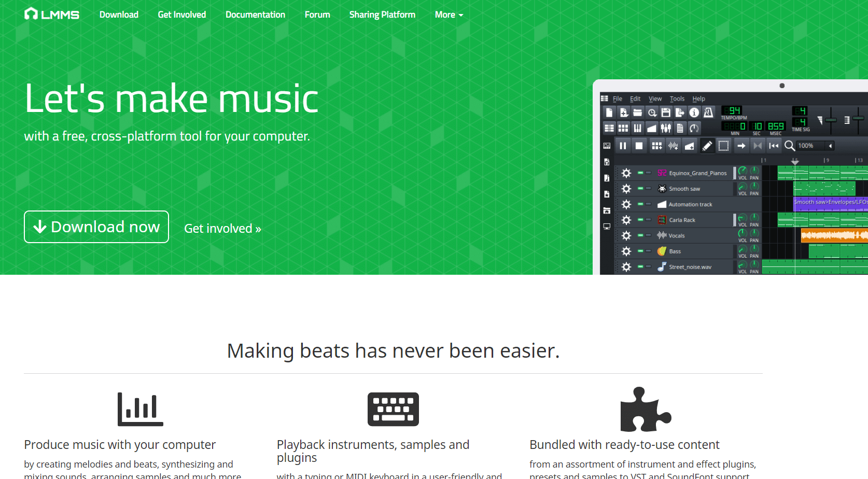This screenshot has width=868, height=479.
Task: Mute the Equinox_Grand_Pianos track
Action: tap(640, 173)
